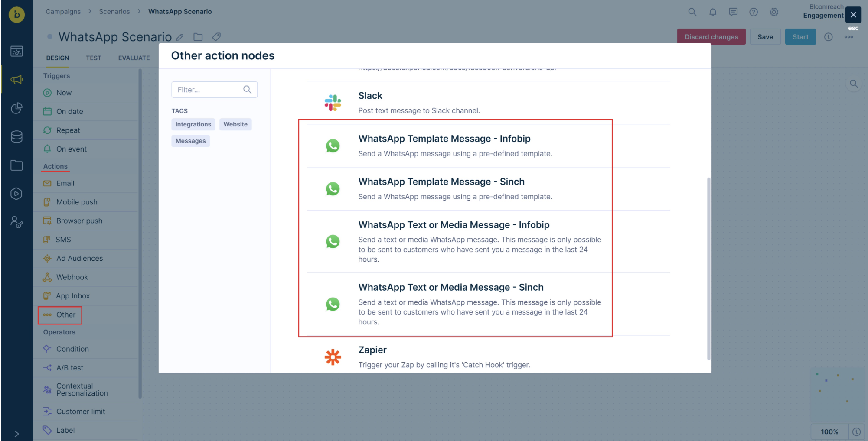Screen dimensions: 868x441
Task: Switch to the EVALUATE tab
Action: tap(134, 58)
